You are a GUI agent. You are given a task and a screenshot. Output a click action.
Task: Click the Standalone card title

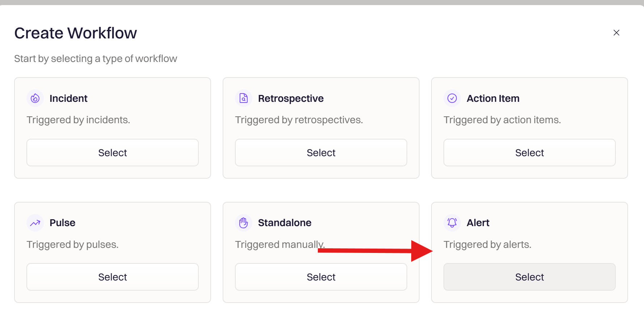pyautogui.click(x=285, y=223)
